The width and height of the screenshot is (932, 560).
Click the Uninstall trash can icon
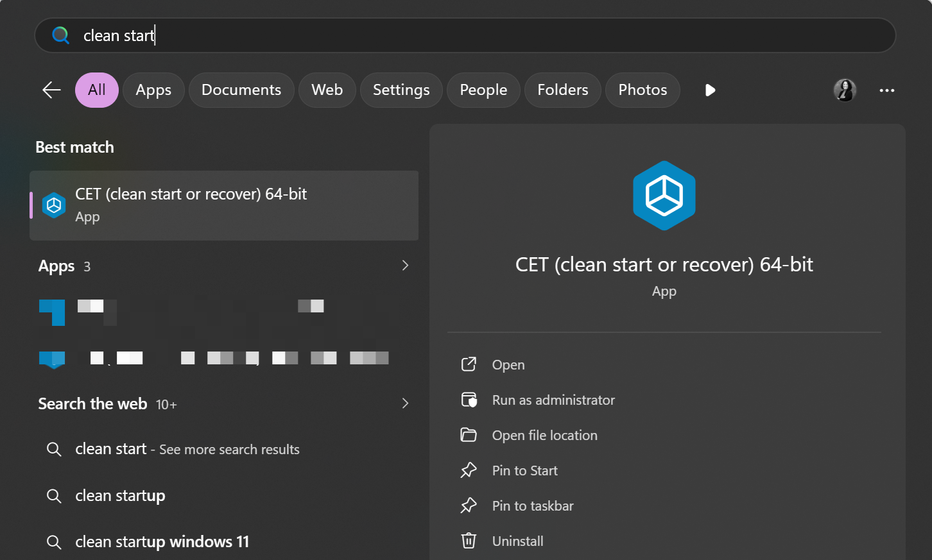pyautogui.click(x=469, y=541)
